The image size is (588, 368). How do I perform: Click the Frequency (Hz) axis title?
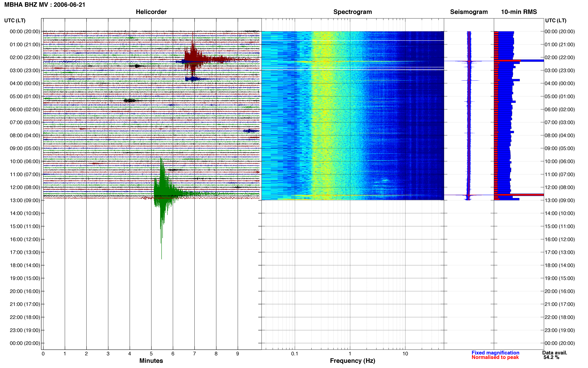(x=352, y=361)
